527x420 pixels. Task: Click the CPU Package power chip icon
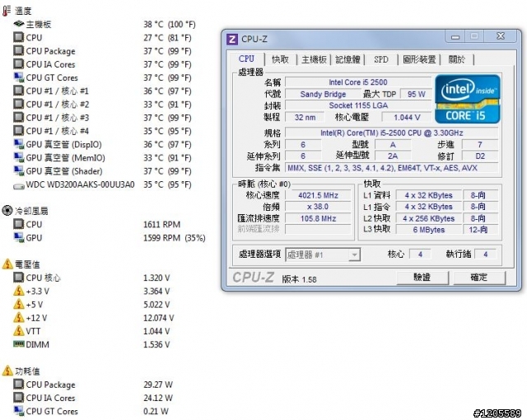point(18,384)
